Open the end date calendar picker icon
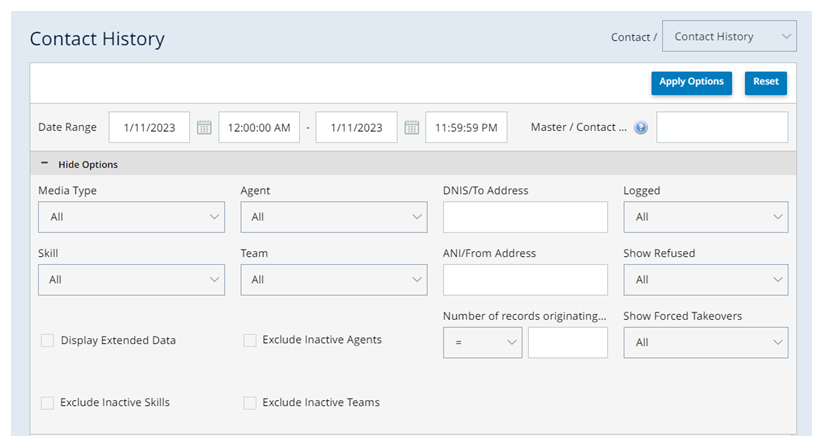 coord(411,127)
